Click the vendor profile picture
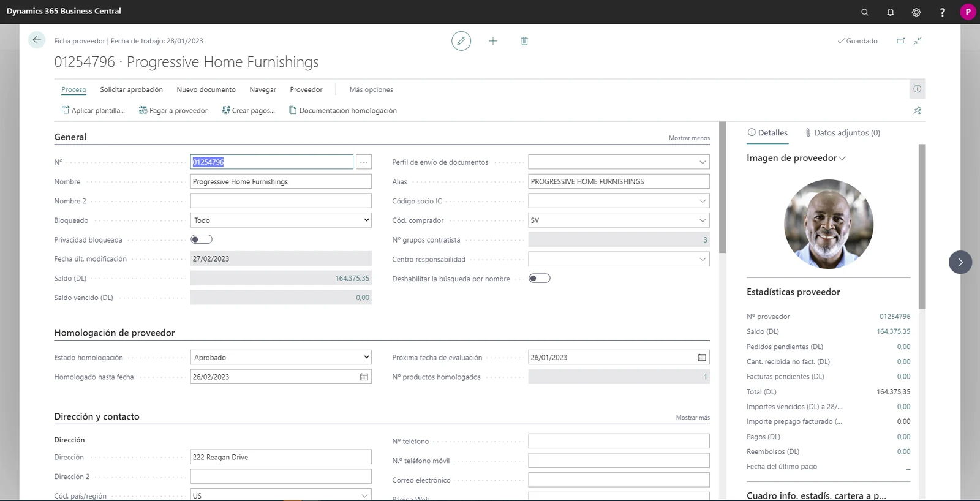Image resolution: width=980 pixels, height=501 pixels. coord(829,224)
